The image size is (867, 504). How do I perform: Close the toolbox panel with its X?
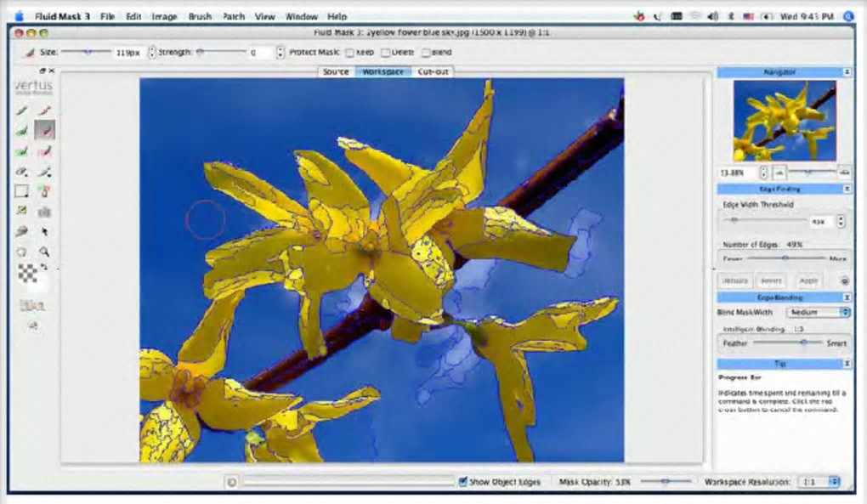click(x=51, y=71)
